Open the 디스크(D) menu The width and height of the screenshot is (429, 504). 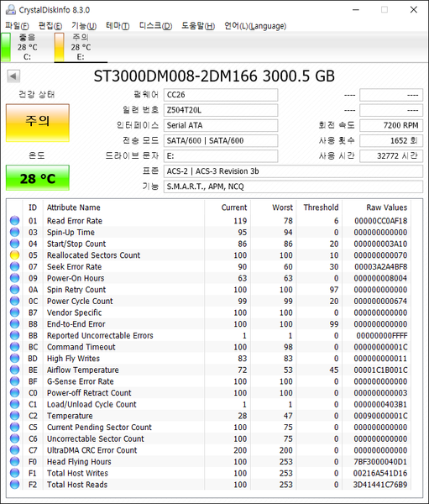(x=155, y=26)
